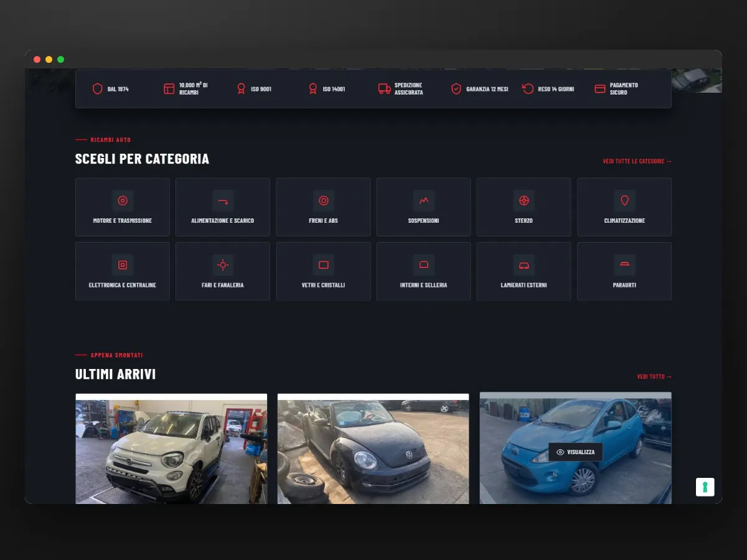Image resolution: width=747 pixels, height=560 pixels.
Task: Choose the Sospensioni category icon
Action: pos(424,200)
